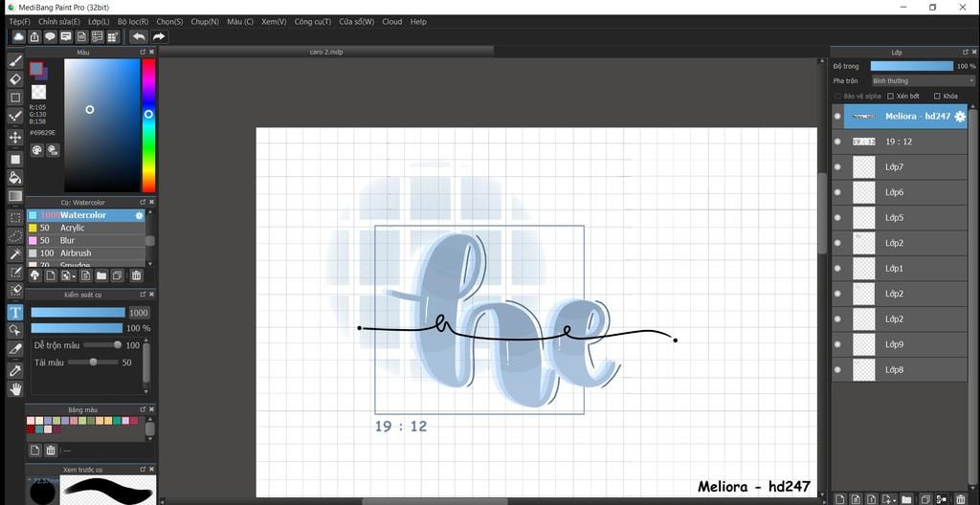Hide the Lớp9 layer

pyautogui.click(x=837, y=344)
